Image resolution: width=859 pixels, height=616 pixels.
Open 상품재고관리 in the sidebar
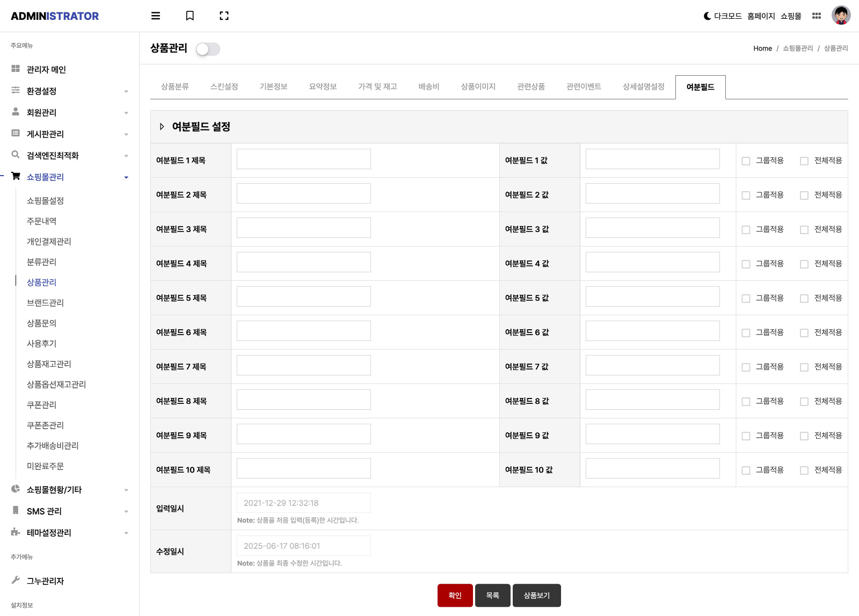(49, 364)
